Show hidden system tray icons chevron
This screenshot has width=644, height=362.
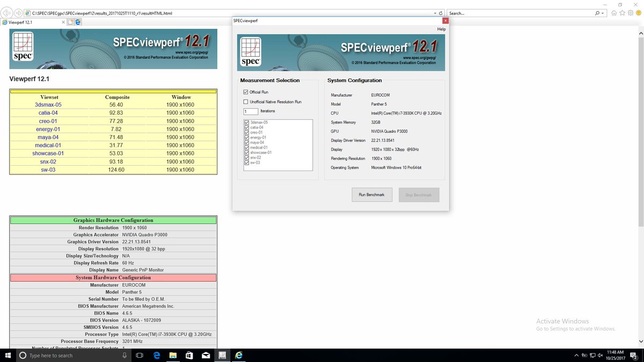tap(576, 355)
